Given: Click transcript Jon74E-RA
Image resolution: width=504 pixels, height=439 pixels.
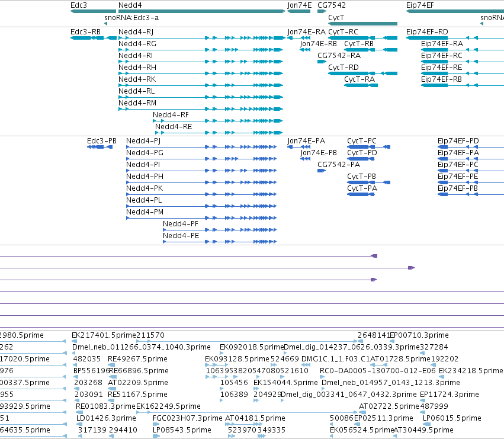Looking at the screenshot, I should point(298,38).
